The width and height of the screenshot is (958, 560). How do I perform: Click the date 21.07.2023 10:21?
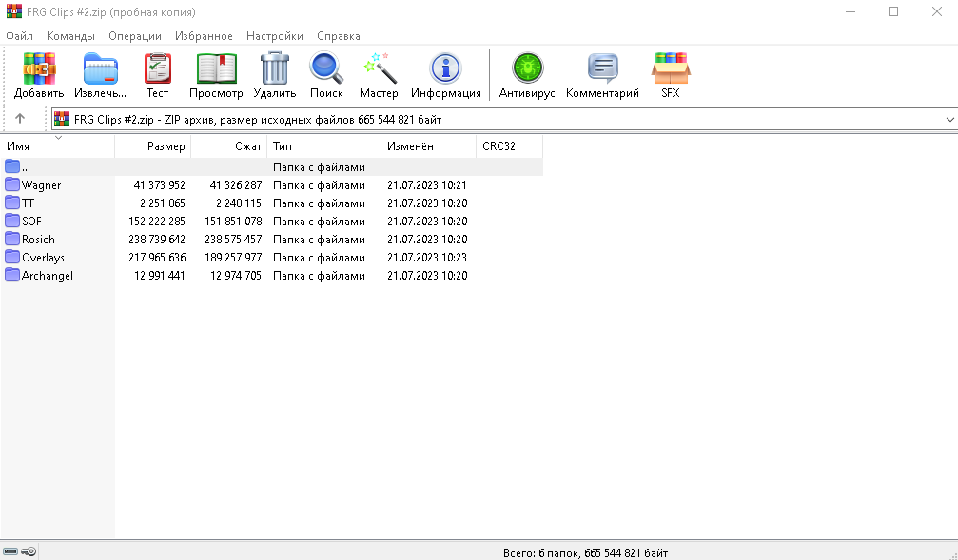coord(427,185)
